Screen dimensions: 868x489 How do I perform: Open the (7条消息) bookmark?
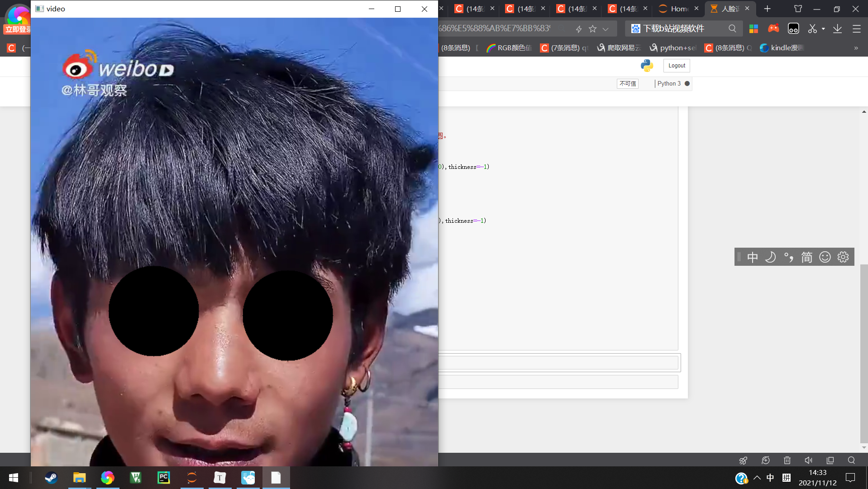pyautogui.click(x=564, y=48)
